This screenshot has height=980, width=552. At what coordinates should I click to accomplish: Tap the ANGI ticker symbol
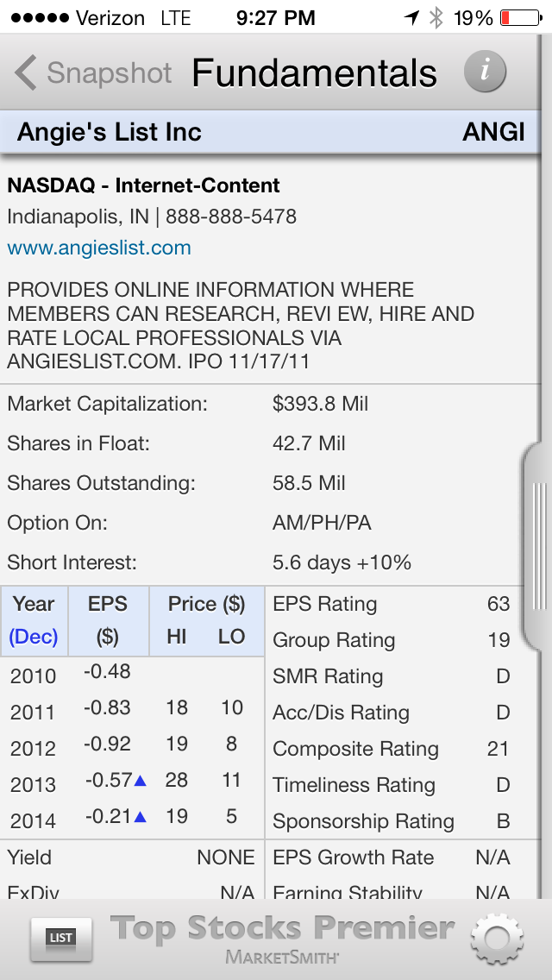(493, 132)
